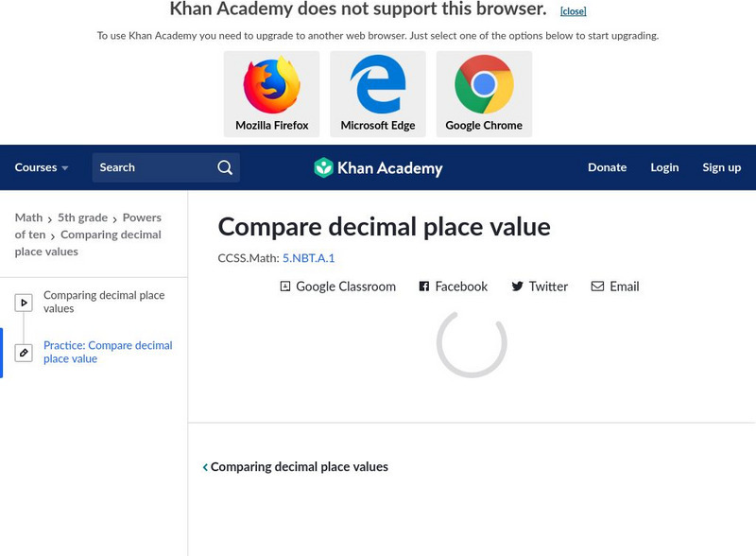Share on Twitter bird icon
The image size is (756, 556).
[x=517, y=287]
